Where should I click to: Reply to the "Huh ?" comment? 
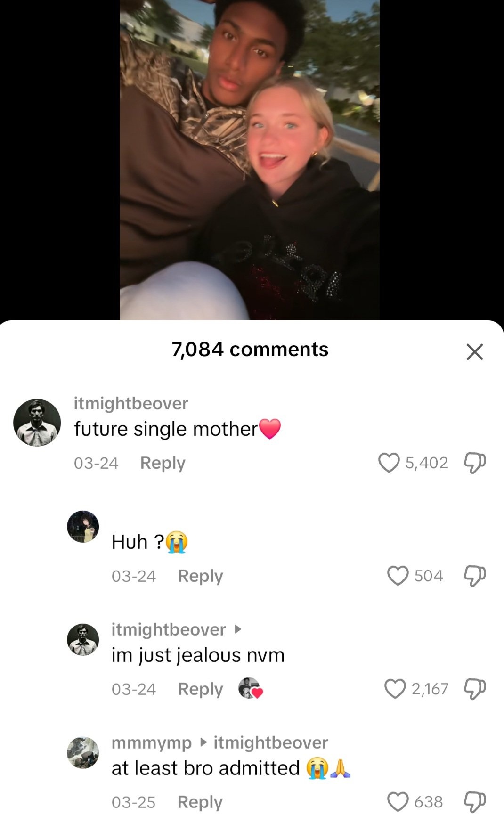[x=200, y=576]
